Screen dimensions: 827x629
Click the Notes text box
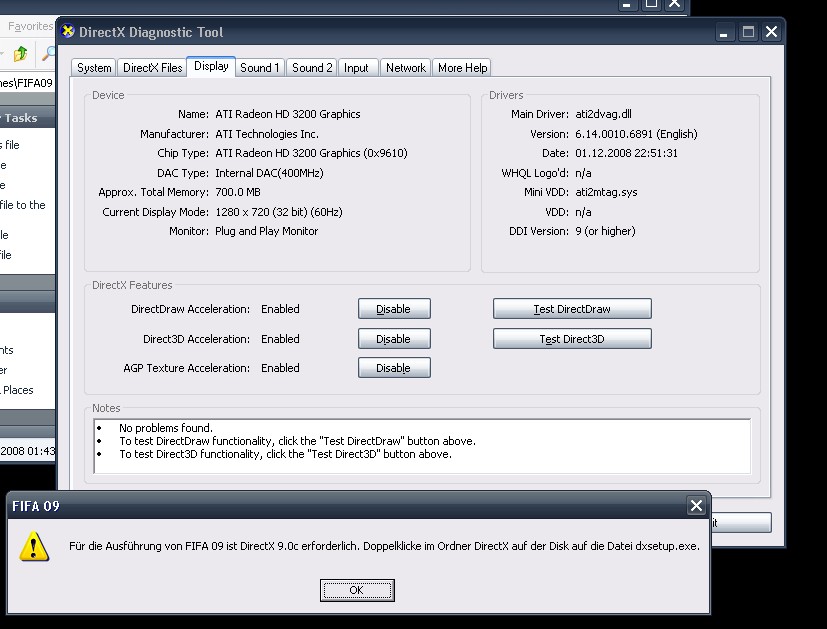(x=422, y=446)
